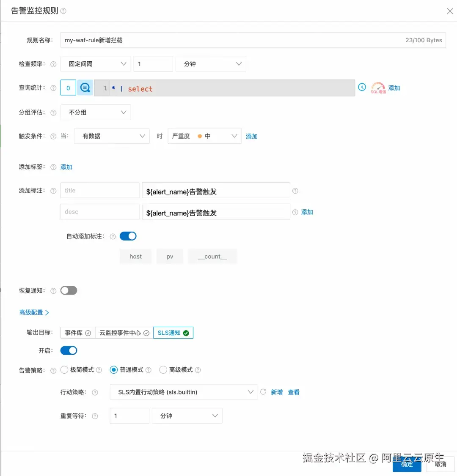Open the 分组评估 dropdown showing 不分组
457x476 pixels.
(x=95, y=112)
